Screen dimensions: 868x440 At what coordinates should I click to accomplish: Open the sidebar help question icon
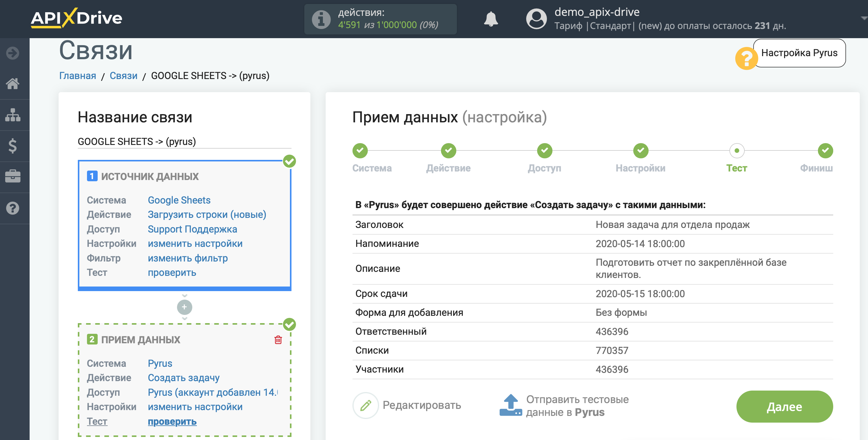13,208
